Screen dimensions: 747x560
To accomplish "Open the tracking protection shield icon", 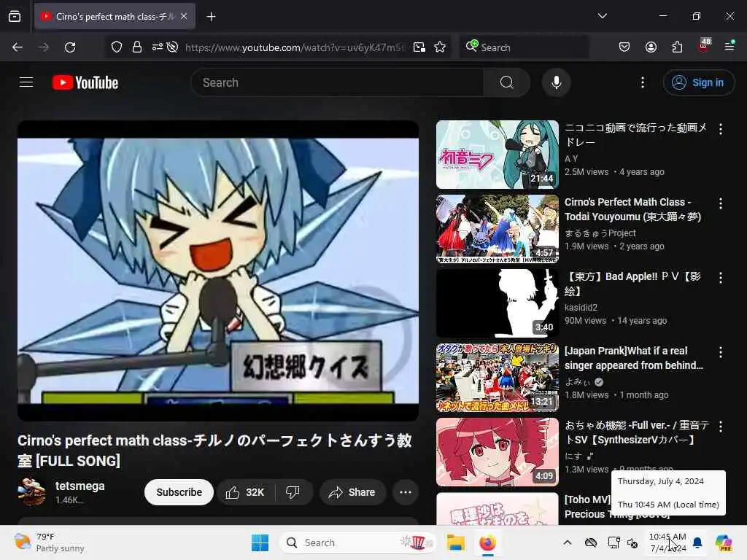I will point(117,47).
